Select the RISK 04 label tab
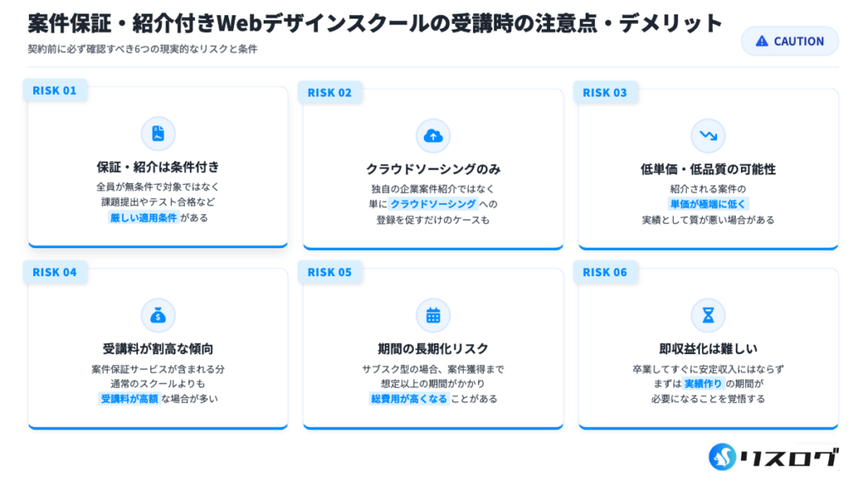Screen dimensions: 868x481 tap(55, 272)
